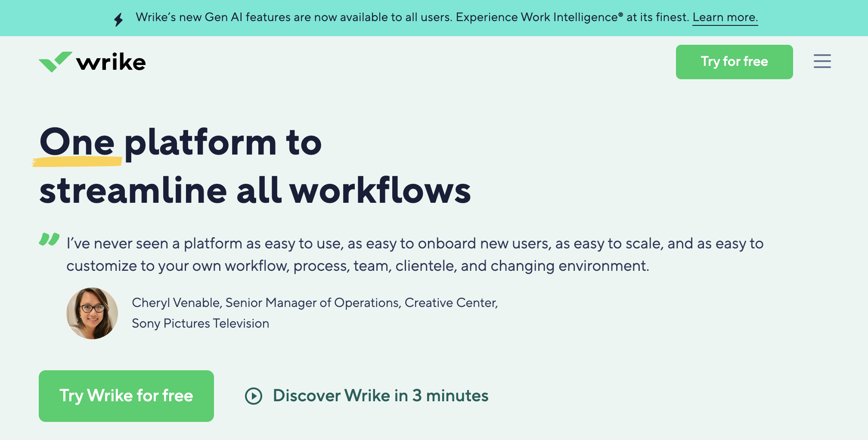
Task: Click the Learn more link
Action: click(x=725, y=17)
